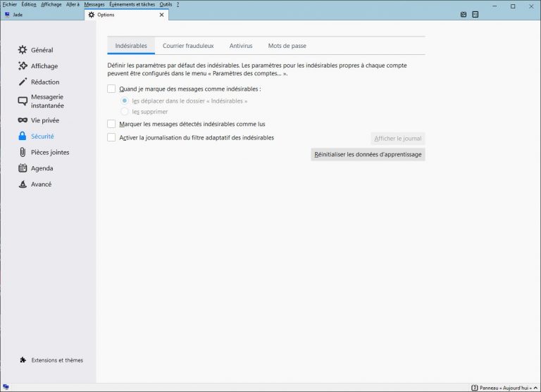The height and width of the screenshot is (392, 541).
Task: Click the Extensions et thèmes puzzle icon
Action: pyautogui.click(x=23, y=360)
